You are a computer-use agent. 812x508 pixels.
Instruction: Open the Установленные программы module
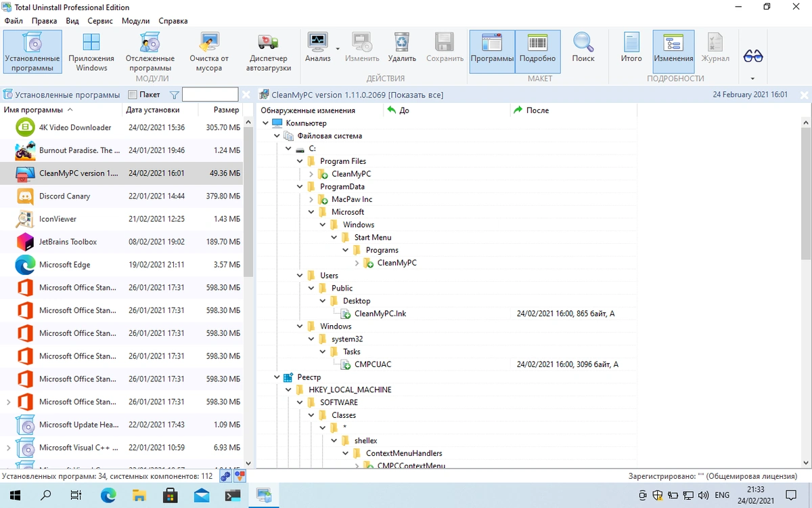(32, 52)
